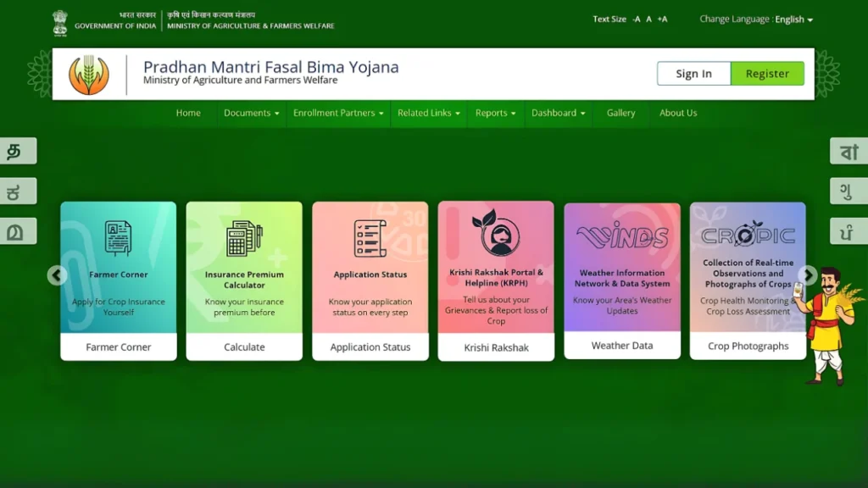Expand the Related Links menu

point(428,113)
